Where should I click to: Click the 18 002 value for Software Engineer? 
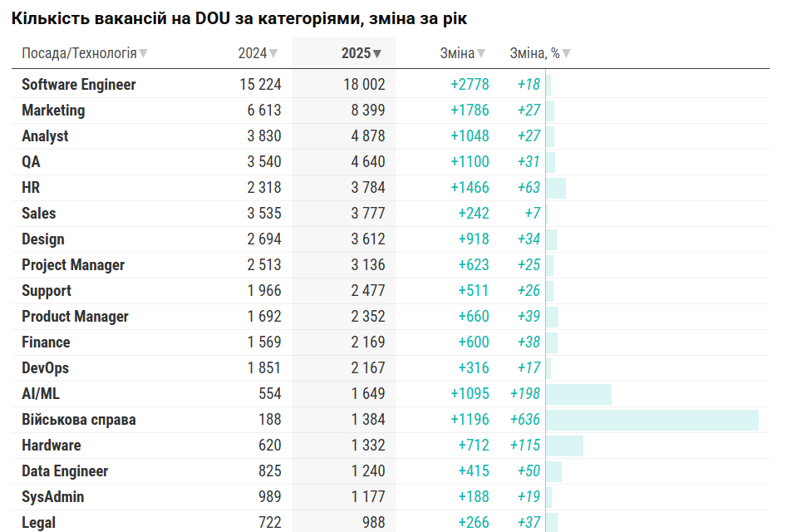click(364, 85)
